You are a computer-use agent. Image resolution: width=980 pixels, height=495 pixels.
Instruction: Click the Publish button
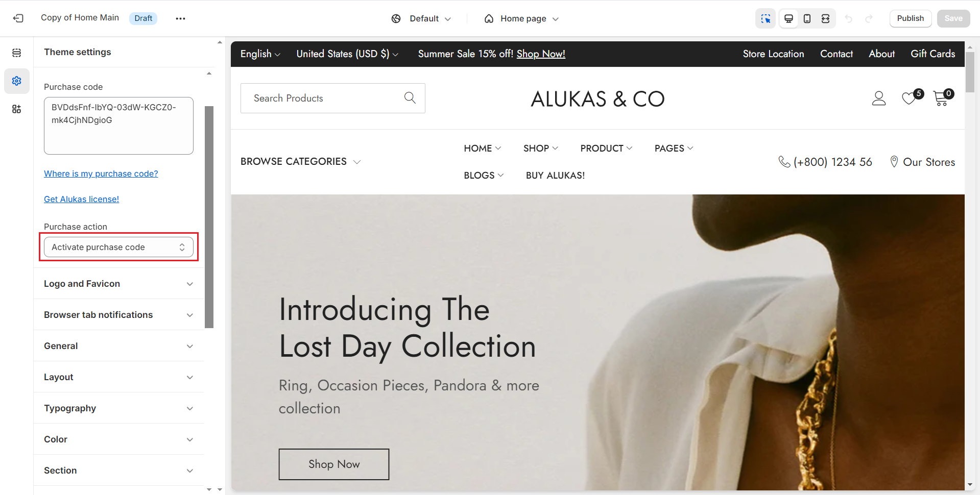coord(910,18)
